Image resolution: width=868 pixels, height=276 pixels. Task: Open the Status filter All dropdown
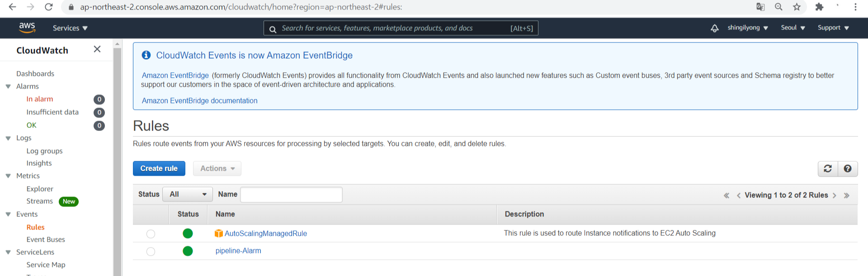coord(188,194)
